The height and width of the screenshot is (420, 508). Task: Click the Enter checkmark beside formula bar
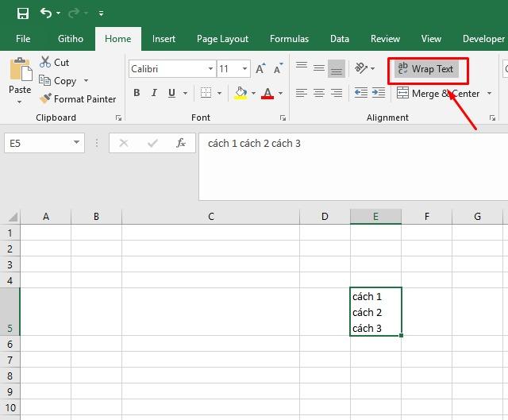coord(152,143)
